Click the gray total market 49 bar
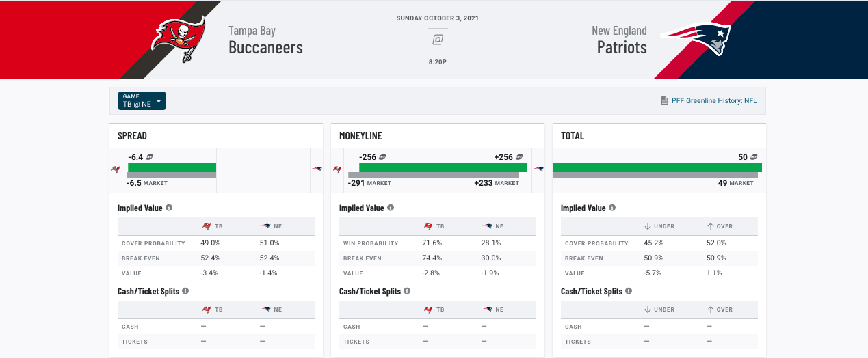Viewport: 868px width, 358px height. [x=655, y=176]
